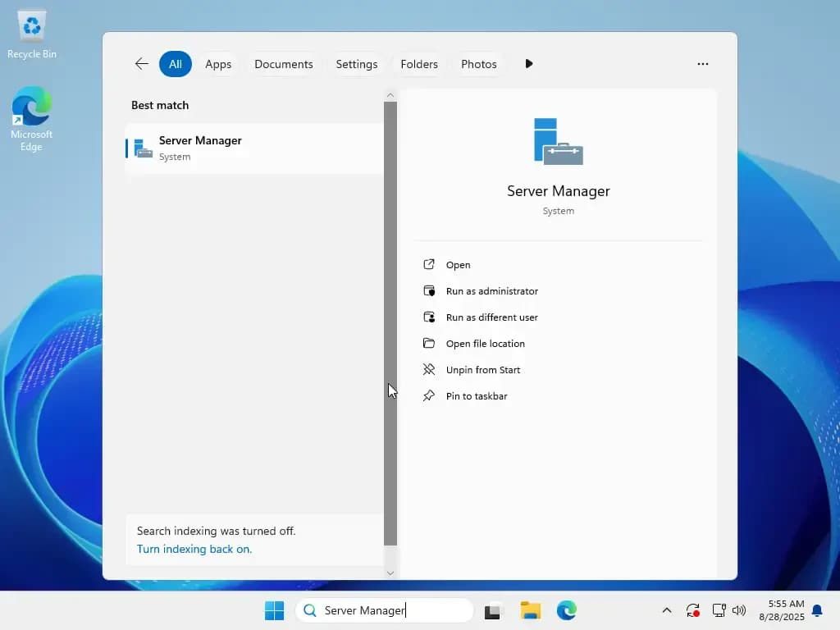The width and height of the screenshot is (840, 630).
Task: Show more filter tabs with the play arrow
Action: click(529, 64)
